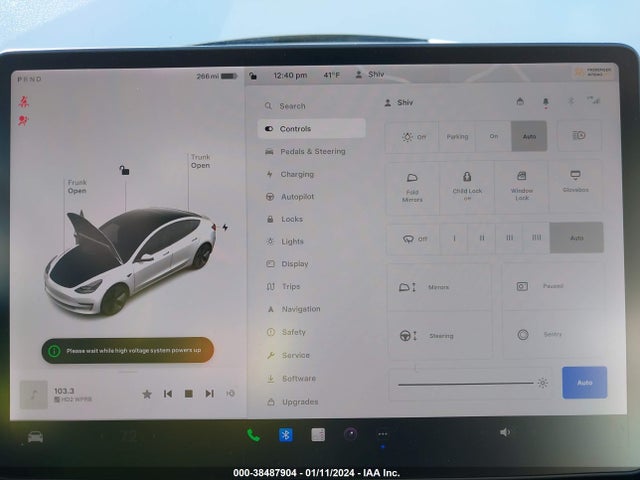Set wipers to Auto

click(577, 238)
